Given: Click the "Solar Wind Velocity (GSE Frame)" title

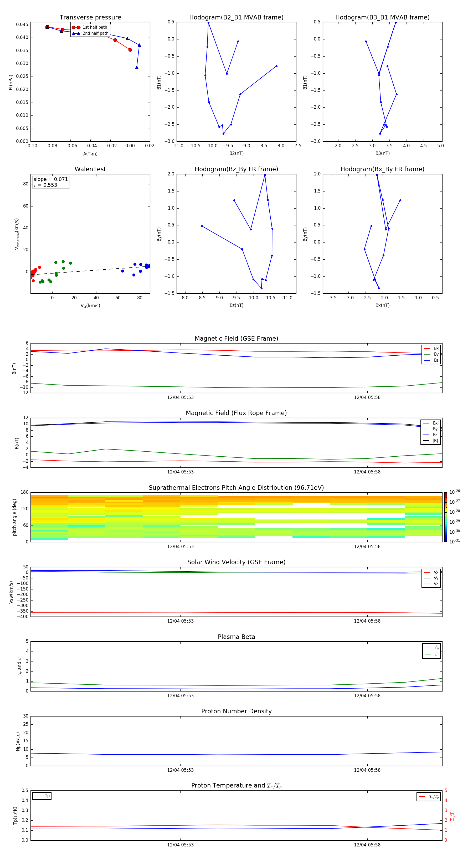Looking at the screenshot, I should [x=236, y=562].
